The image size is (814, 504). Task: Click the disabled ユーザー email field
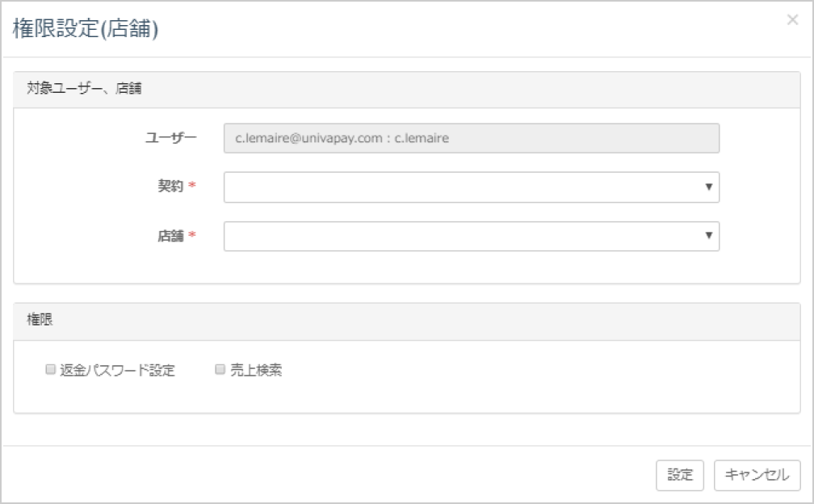tap(471, 138)
